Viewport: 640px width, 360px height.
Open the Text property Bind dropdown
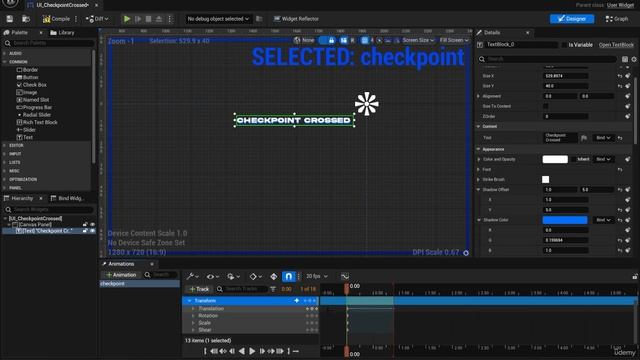point(603,138)
